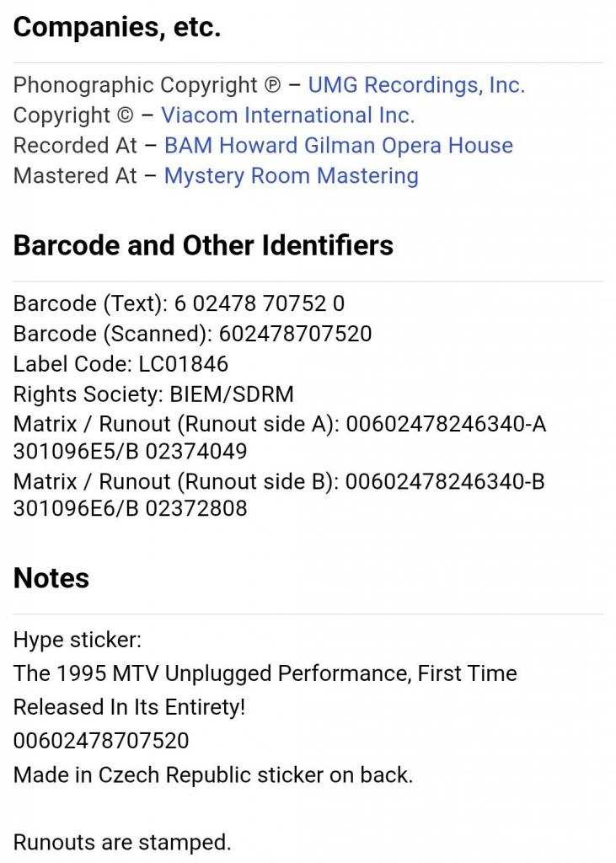
Task: Click the "Recorded At" label text
Action: (75, 146)
